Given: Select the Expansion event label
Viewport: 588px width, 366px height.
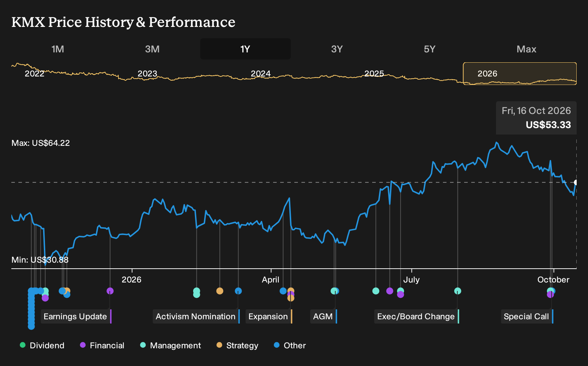Looking at the screenshot, I should [269, 316].
